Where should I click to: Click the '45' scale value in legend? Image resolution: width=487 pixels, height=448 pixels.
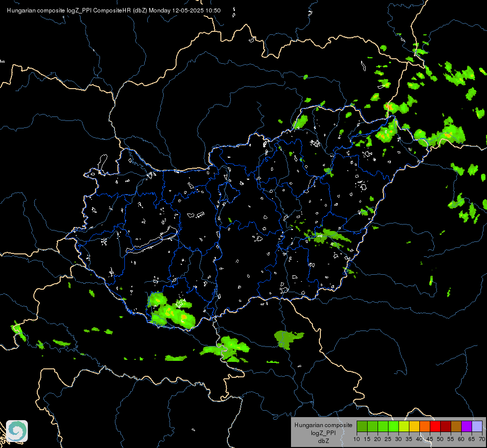pos(430,439)
